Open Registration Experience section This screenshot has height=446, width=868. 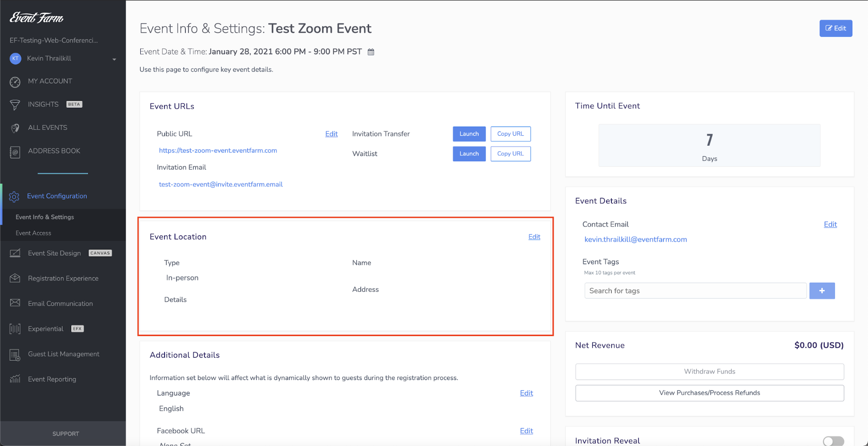(x=63, y=278)
